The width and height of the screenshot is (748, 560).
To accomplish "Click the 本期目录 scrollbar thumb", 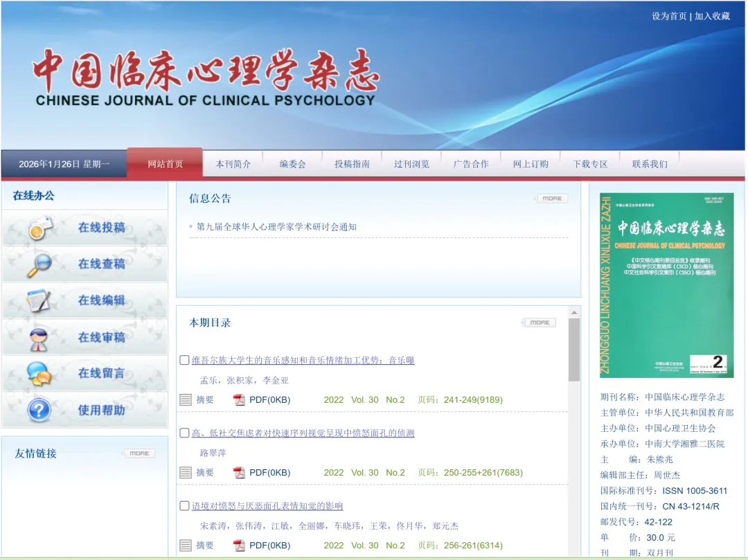I will pyautogui.click(x=574, y=350).
